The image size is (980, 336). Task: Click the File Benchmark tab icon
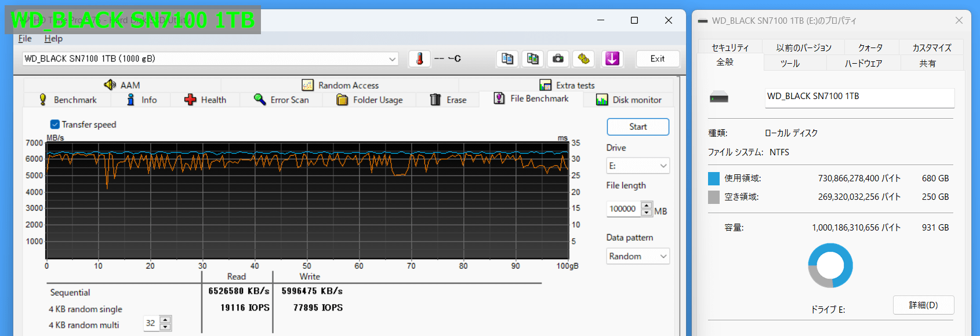click(x=499, y=98)
